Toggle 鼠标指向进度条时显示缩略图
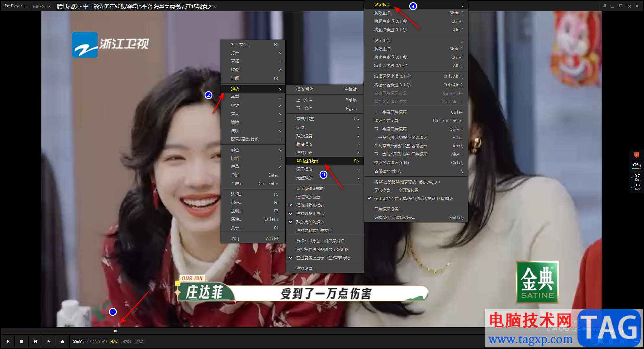This screenshot has width=644, height=349. (325, 249)
